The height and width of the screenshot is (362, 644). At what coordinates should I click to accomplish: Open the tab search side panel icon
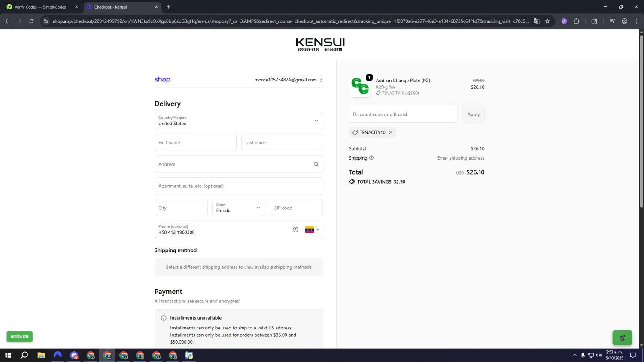point(594,21)
